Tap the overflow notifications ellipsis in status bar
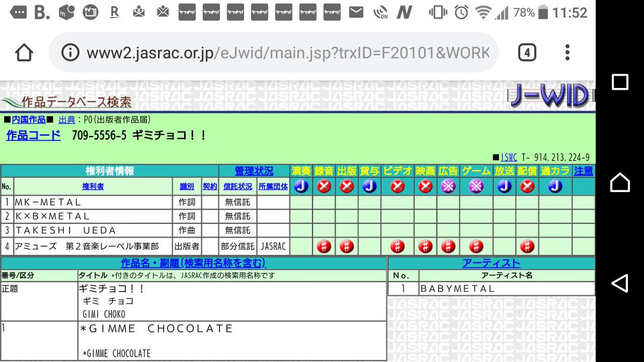644x362 pixels. click(18, 12)
